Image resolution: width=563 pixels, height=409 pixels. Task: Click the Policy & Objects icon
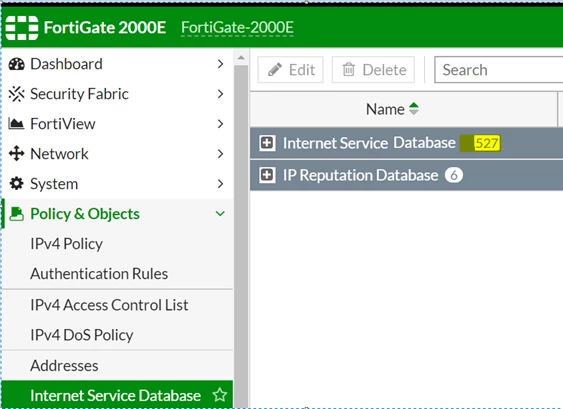tap(17, 214)
